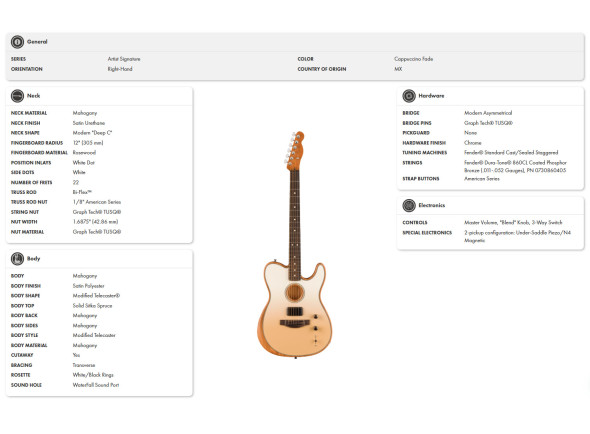This screenshot has width=590, height=434.
Task: Click the 'American Series' strap buttons value
Action: pos(482,179)
